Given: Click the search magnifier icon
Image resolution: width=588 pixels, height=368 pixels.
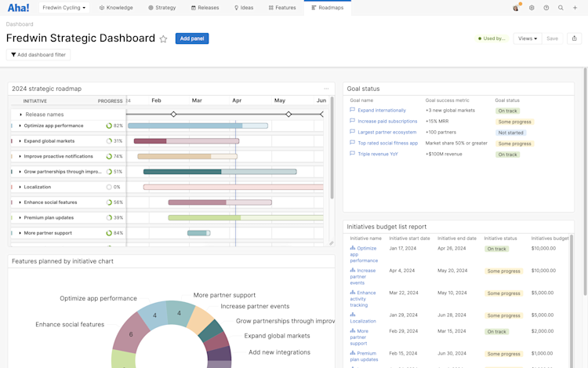Looking at the screenshot, I should pos(561,8).
